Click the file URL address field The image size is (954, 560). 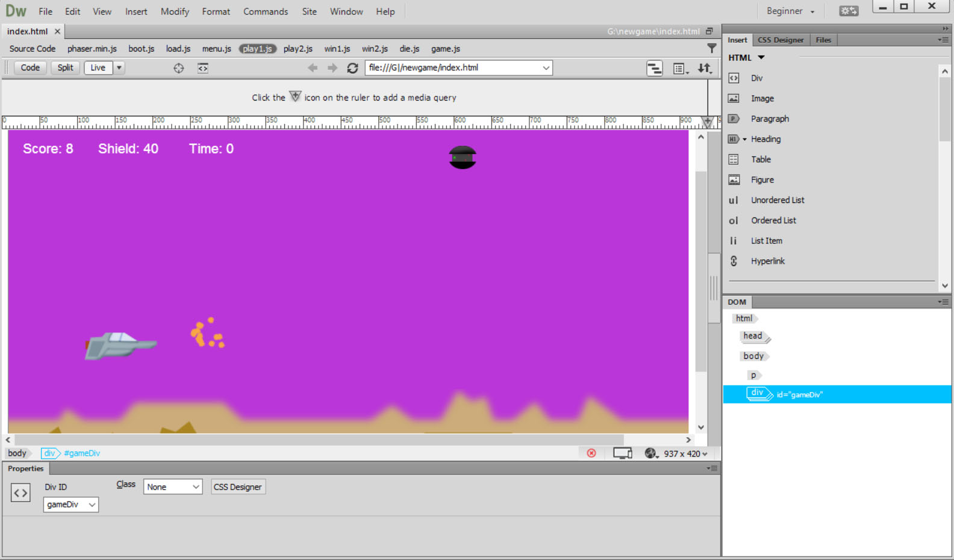[452, 67]
